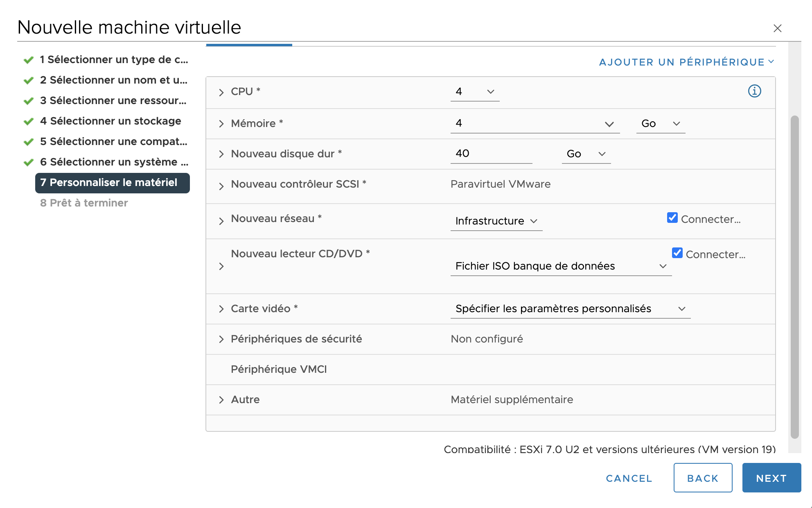Click the CPU info icon
The image size is (812, 508).
[754, 91]
